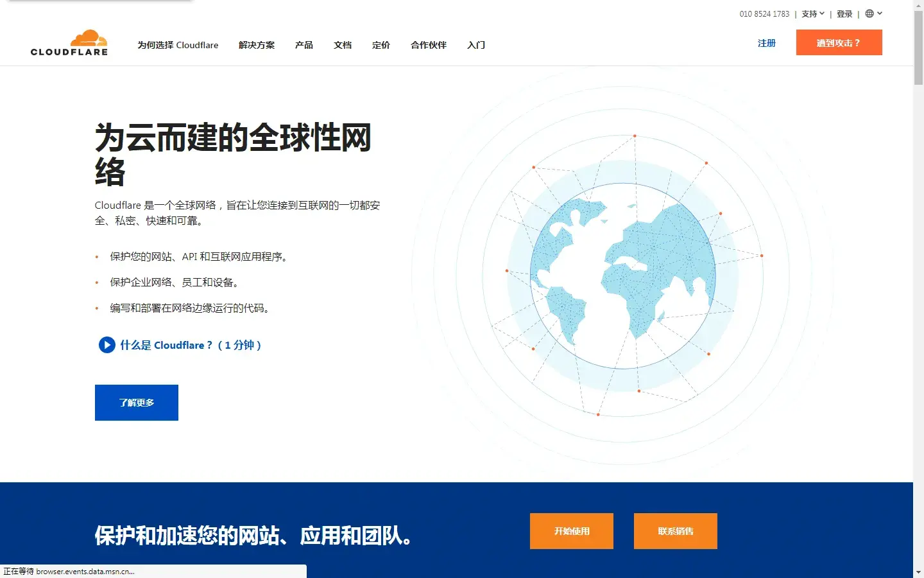Click the phone number 010 8524 1783
Image resolution: width=924 pixels, height=578 pixels.
764,13
